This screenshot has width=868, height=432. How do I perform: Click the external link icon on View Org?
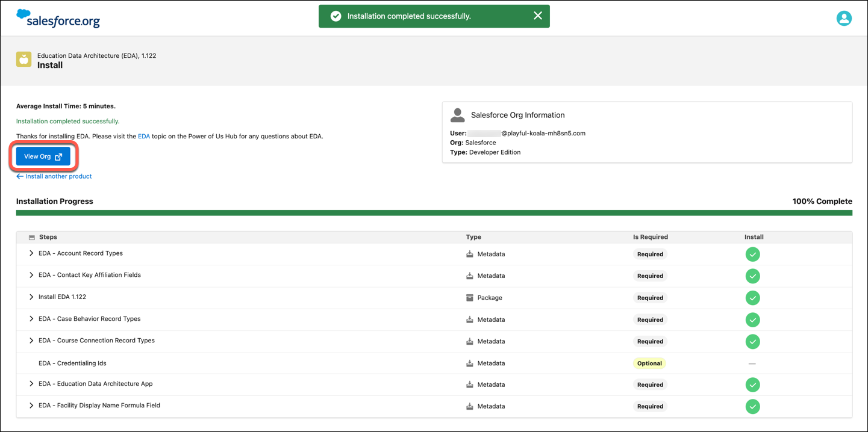pyautogui.click(x=57, y=156)
